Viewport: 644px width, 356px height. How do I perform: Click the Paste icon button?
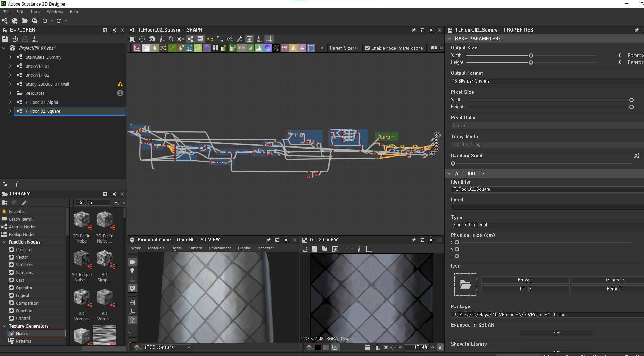point(525,289)
